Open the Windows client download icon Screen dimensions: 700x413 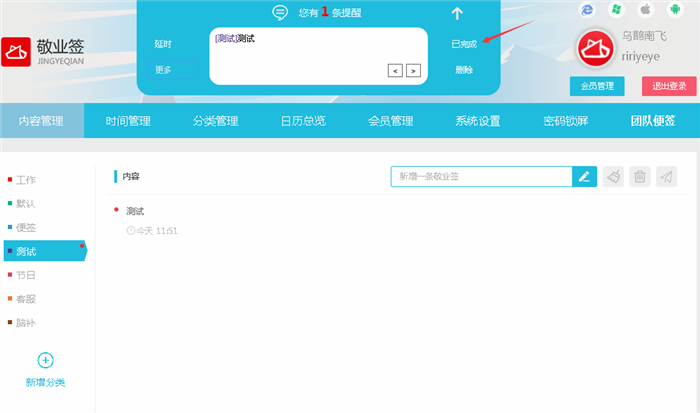(618, 9)
